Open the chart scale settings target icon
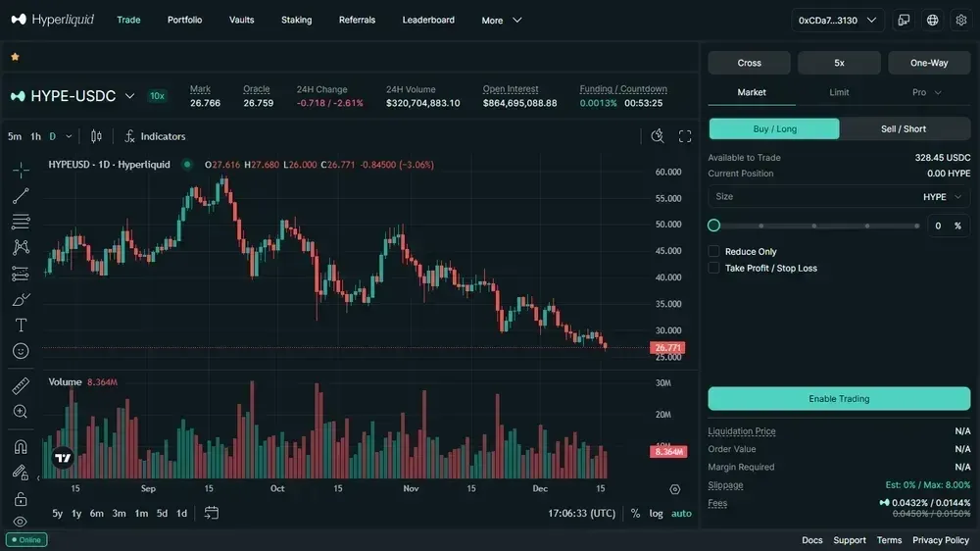 pyautogui.click(x=675, y=489)
